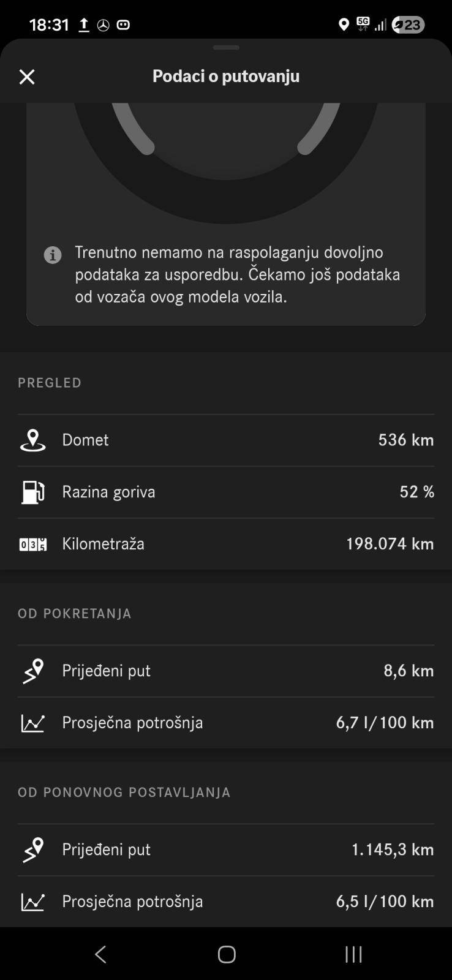452x980 pixels.
Task: Tap route icon under OD PONOVNOG POSTAVLJANJA
Action: pyautogui.click(x=33, y=850)
